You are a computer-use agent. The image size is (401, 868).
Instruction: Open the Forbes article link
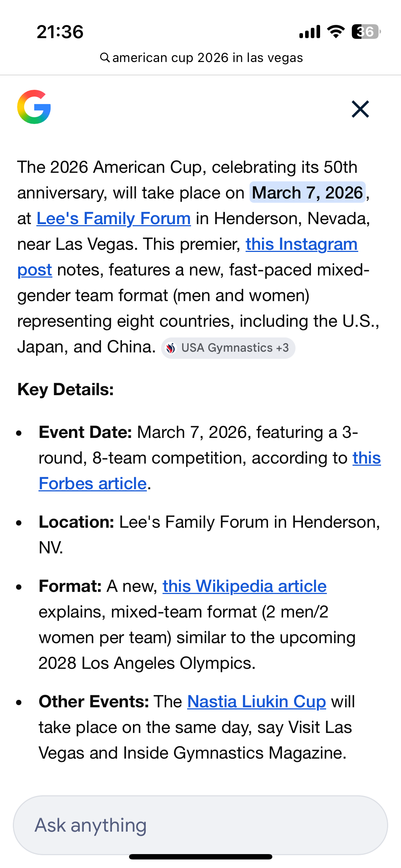click(93, 484)
